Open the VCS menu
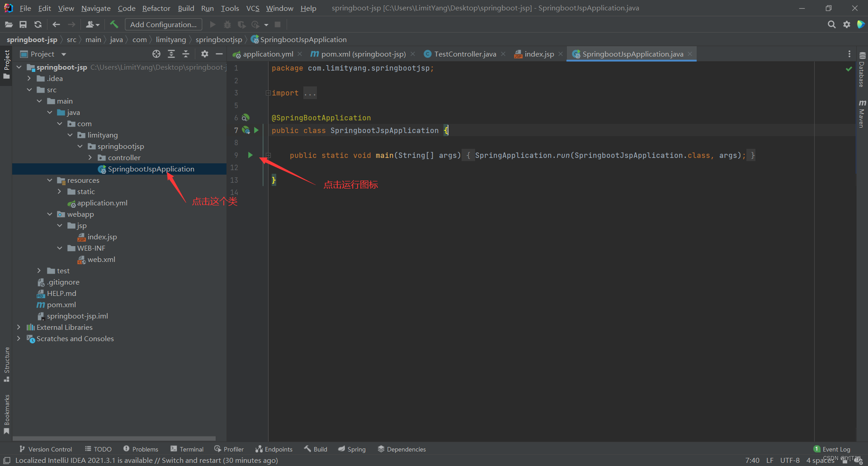This screenshot has width=868, height=466. [253, 8]
